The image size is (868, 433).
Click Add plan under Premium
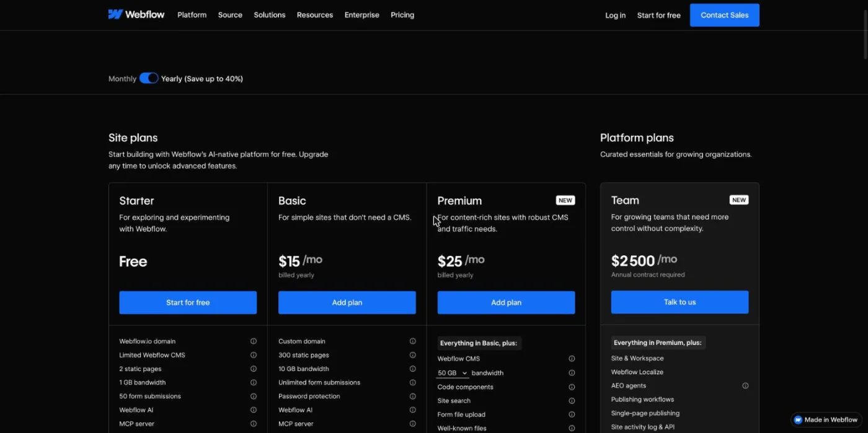coord(506,302)
